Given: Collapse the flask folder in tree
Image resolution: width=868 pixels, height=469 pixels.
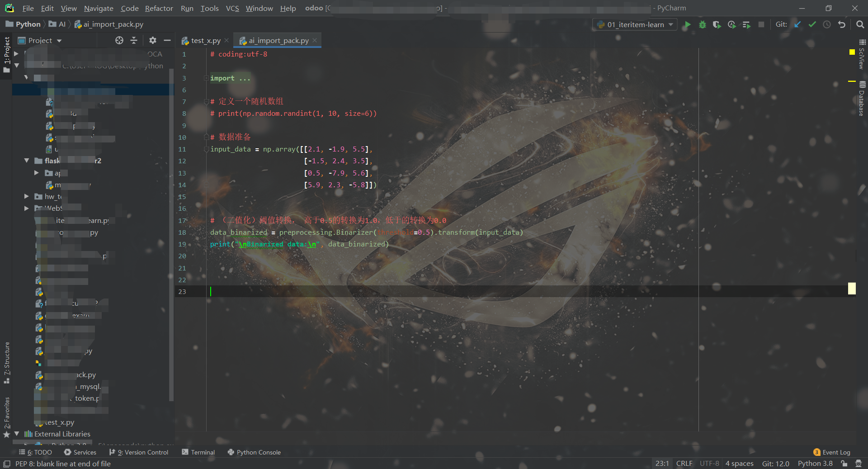Looking at the screenshot, I should coord(27,161).
